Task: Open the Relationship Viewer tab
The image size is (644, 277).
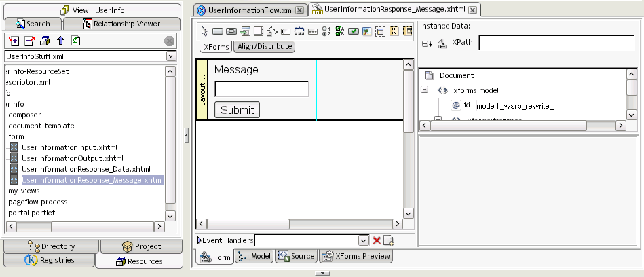Action: coord(121,24)
